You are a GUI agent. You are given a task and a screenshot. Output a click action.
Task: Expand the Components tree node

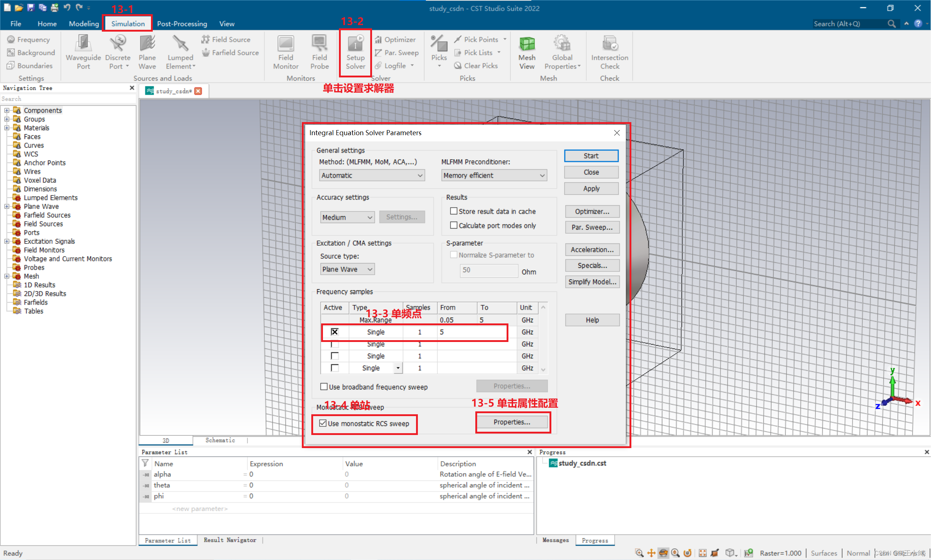point(7,110)
